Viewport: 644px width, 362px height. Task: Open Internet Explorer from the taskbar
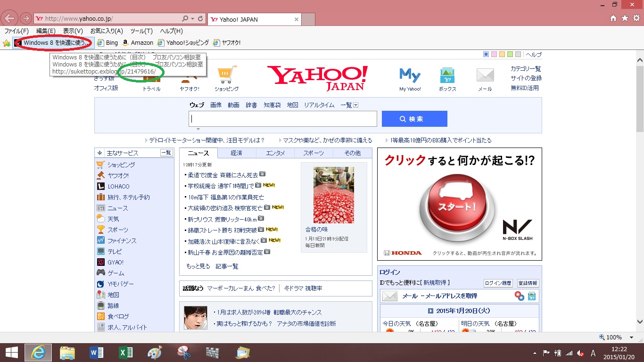point(38,353)
